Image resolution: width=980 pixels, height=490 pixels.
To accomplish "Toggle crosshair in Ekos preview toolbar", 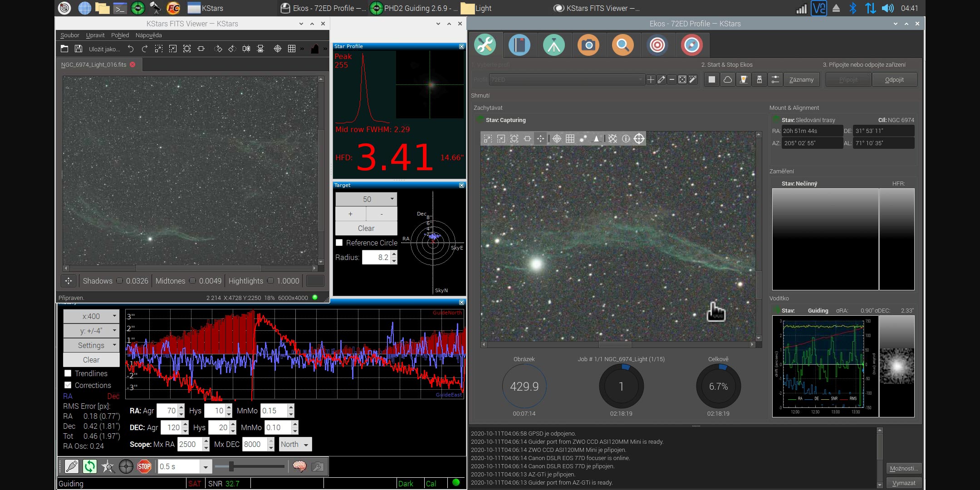I will point(557,139).
